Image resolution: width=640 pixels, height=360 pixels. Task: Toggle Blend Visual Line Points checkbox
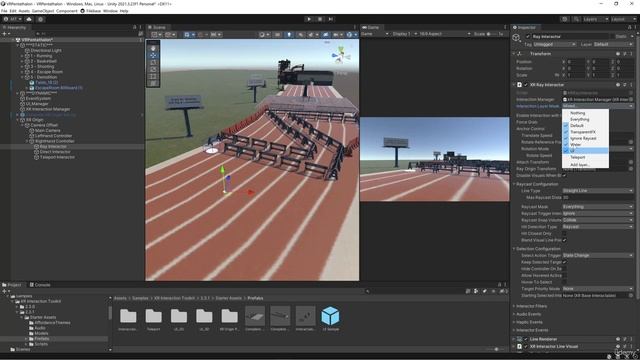(564, 240)
